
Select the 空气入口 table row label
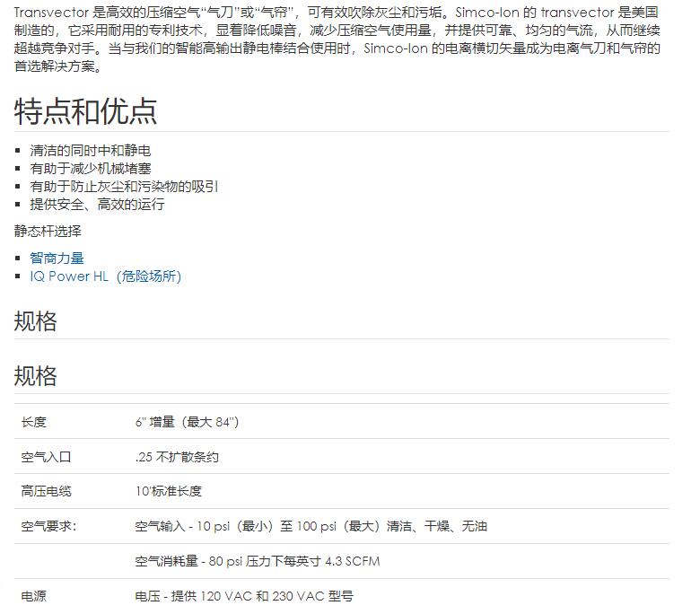[x=46, y=457]
